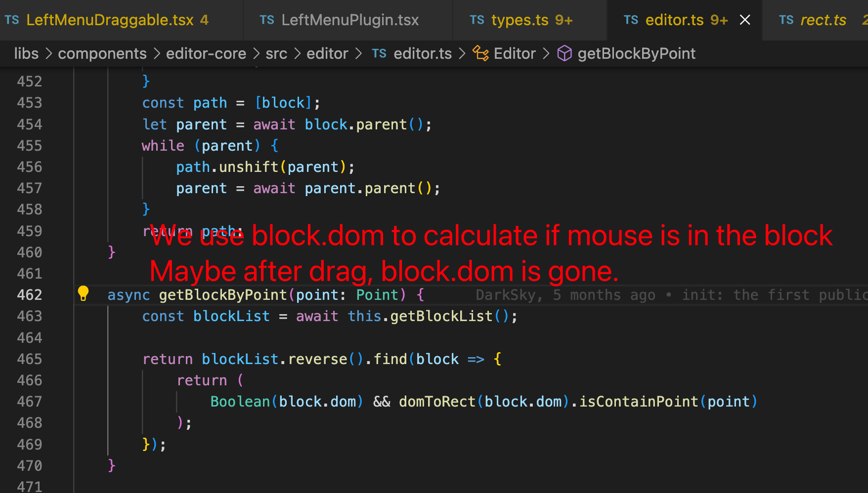Click the DarkSky git blame annotation

tap(671, 295)
